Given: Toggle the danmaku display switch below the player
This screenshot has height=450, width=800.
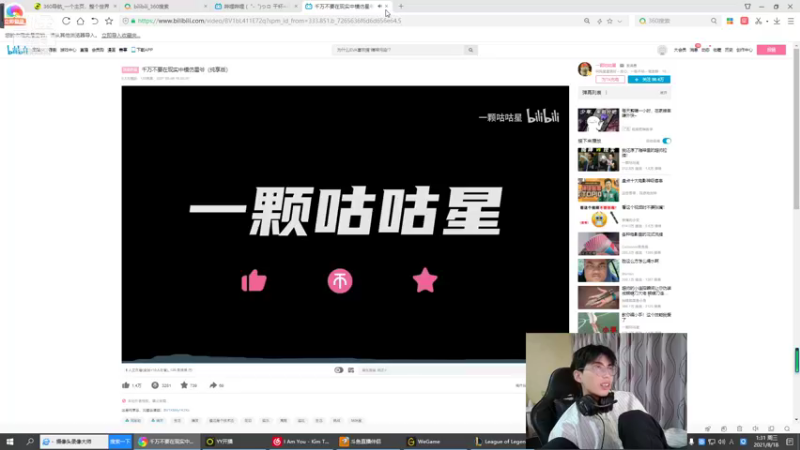Looking at the screenshot, I should pyautogui.click(x=338, y=370).
